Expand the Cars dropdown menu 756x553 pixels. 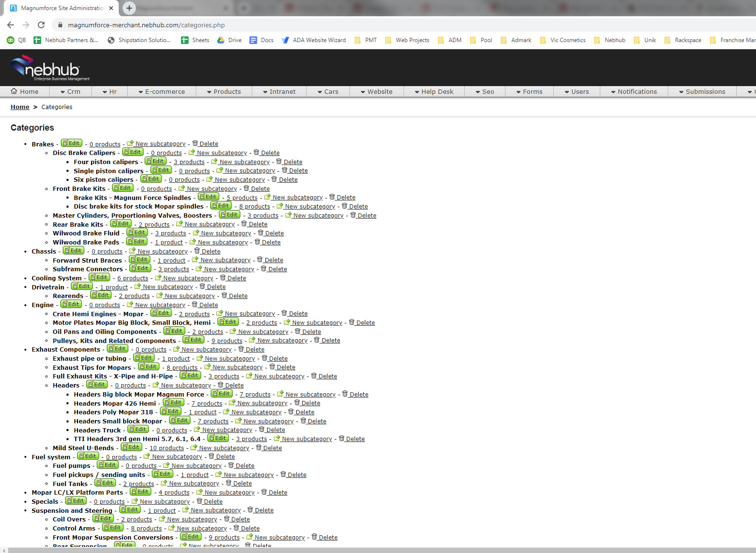328,91
